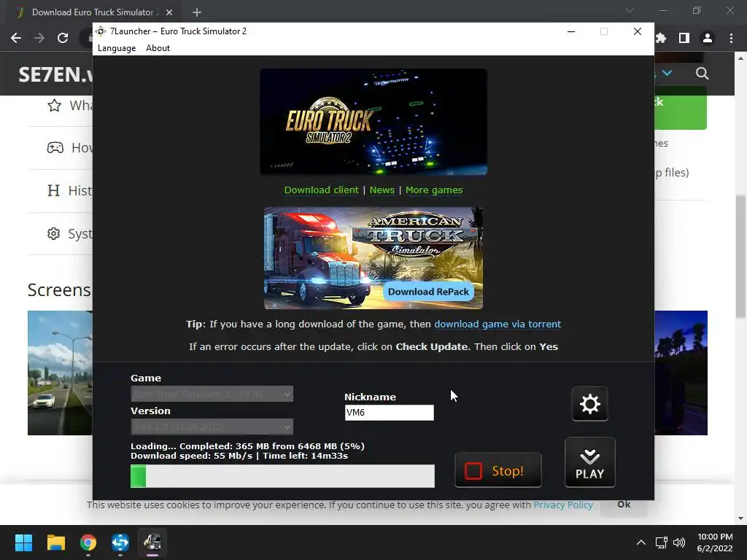
Task: Click the website search magnifier icon
Action: [703, 74]
